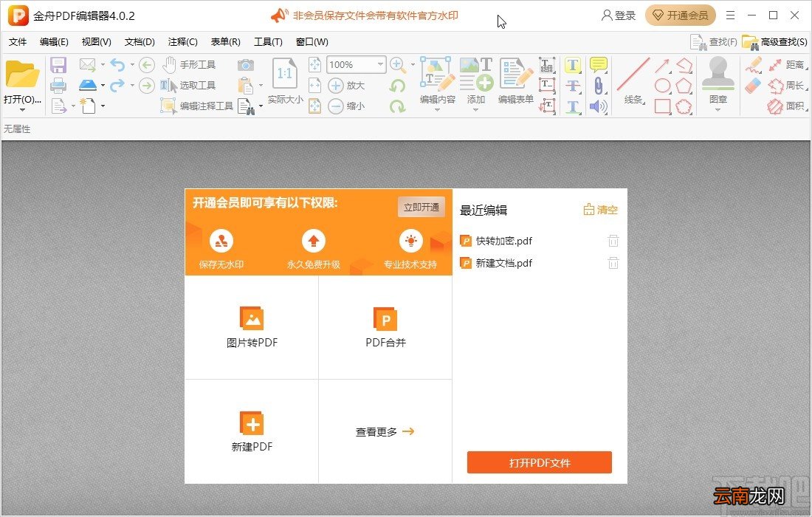Delete 新建文档.pdf from recent list
Image resolution: width=812 pixels, height=517 pixels.
pos(613,263)
